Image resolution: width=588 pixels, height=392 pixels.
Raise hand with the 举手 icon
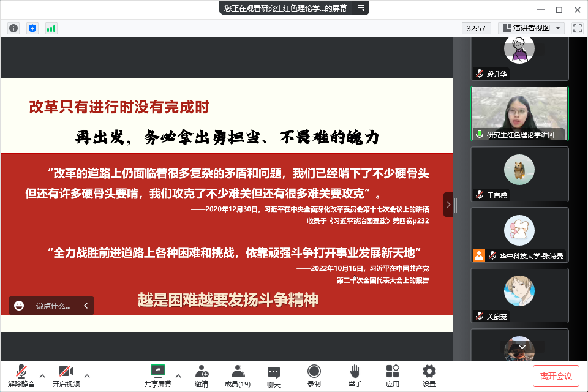(x=355, y=375)
